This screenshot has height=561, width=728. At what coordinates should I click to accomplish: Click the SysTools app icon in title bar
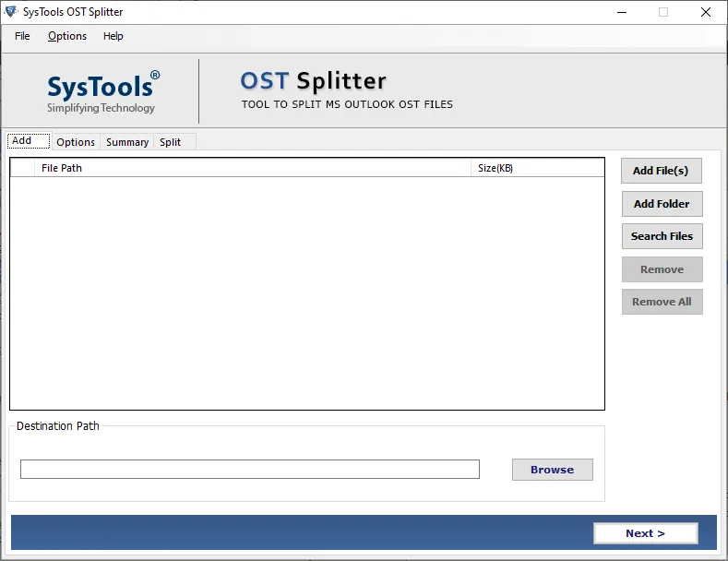pos(11,12)
